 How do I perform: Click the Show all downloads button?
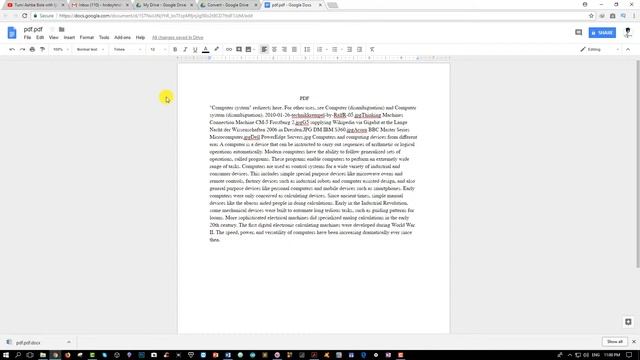pos(615,342)
